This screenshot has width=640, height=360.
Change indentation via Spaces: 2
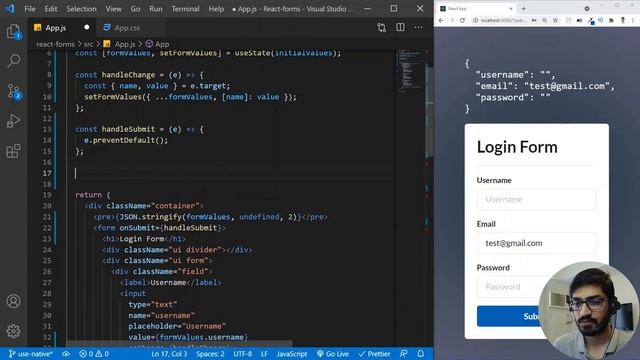210,354
